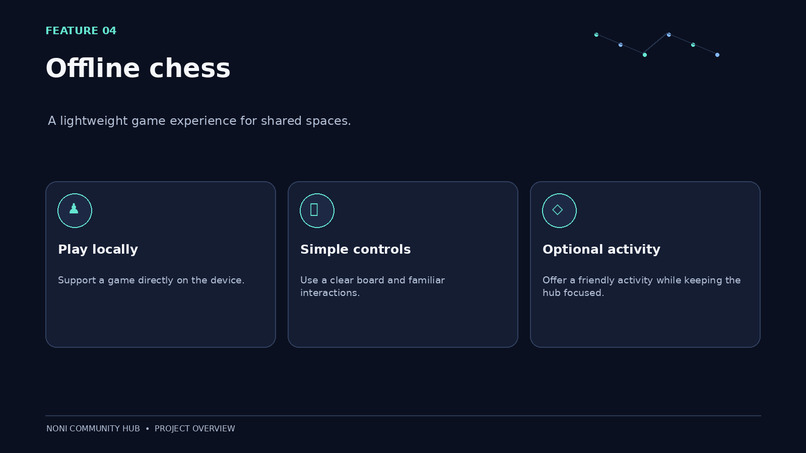The image size is (806, 453).
Task: Click text 'Offer a friendly activity while keeping the hub focused.'
Action: [x=641, y=286]
